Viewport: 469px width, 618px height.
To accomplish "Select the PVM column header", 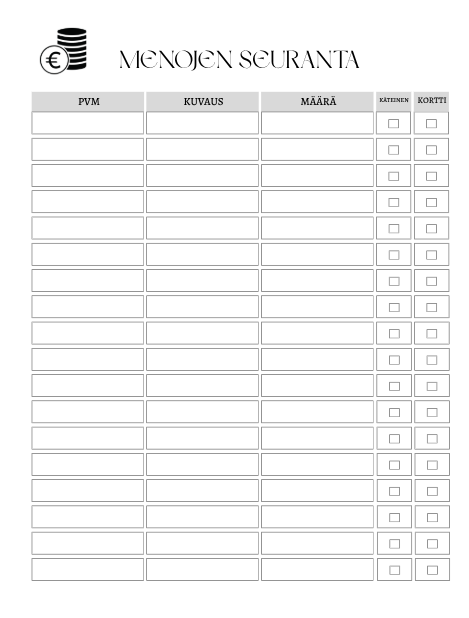I will pyautogui.click(x=88, y=102).
